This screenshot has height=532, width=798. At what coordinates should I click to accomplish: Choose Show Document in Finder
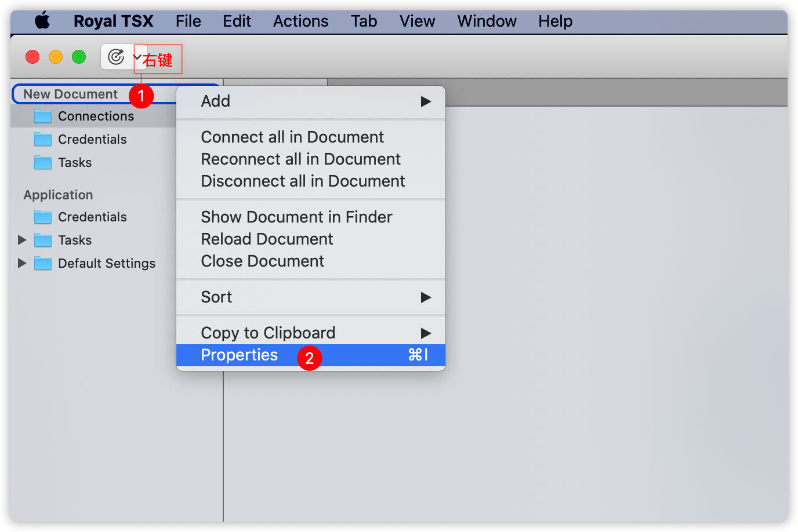[311, 217]
